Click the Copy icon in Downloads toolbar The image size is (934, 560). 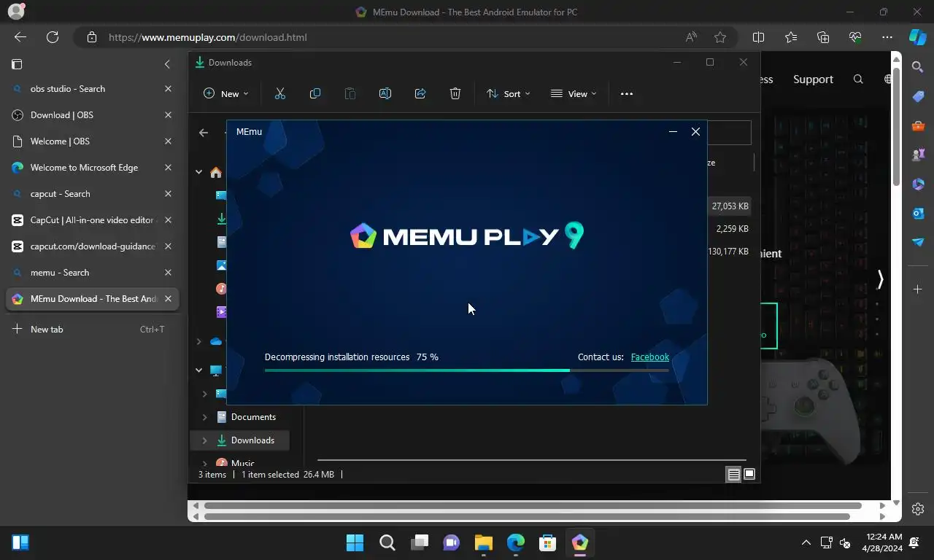pyautogui.click(x=315, y=93)
